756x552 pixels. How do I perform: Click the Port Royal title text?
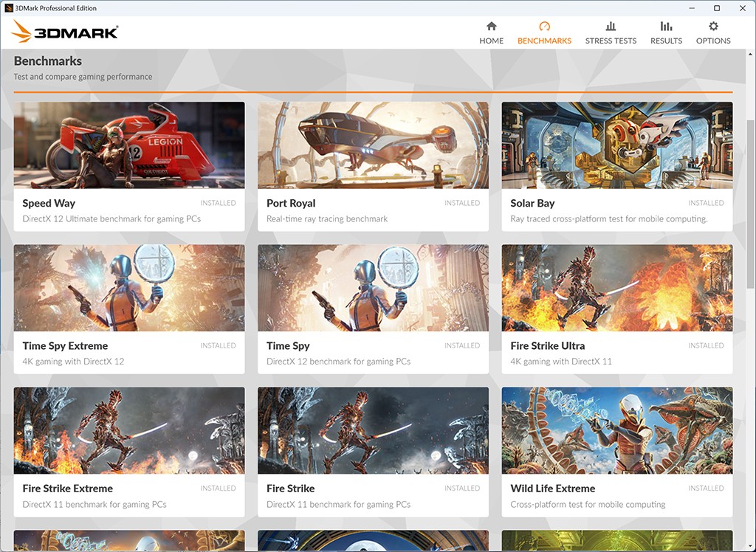pyautogui.click(x=291, y=204)
